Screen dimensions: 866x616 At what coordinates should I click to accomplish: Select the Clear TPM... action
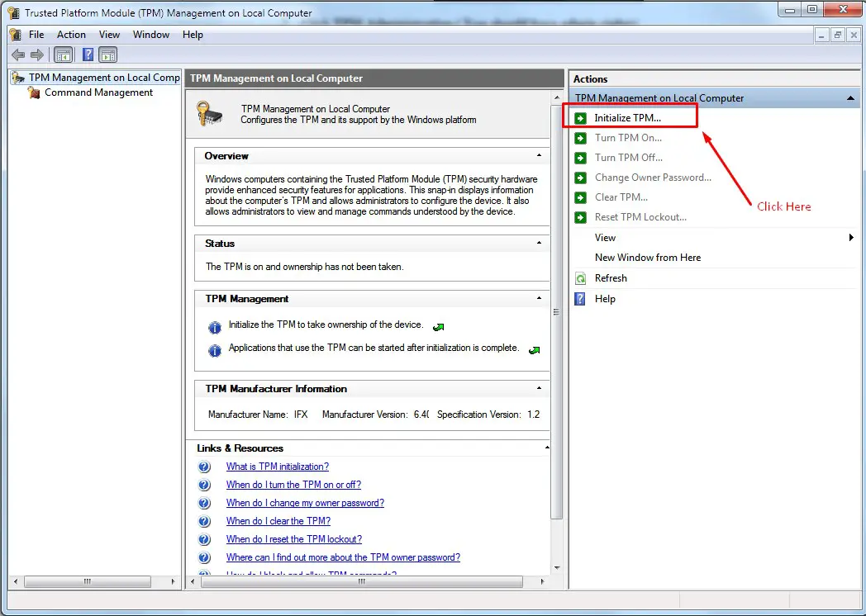621,197
